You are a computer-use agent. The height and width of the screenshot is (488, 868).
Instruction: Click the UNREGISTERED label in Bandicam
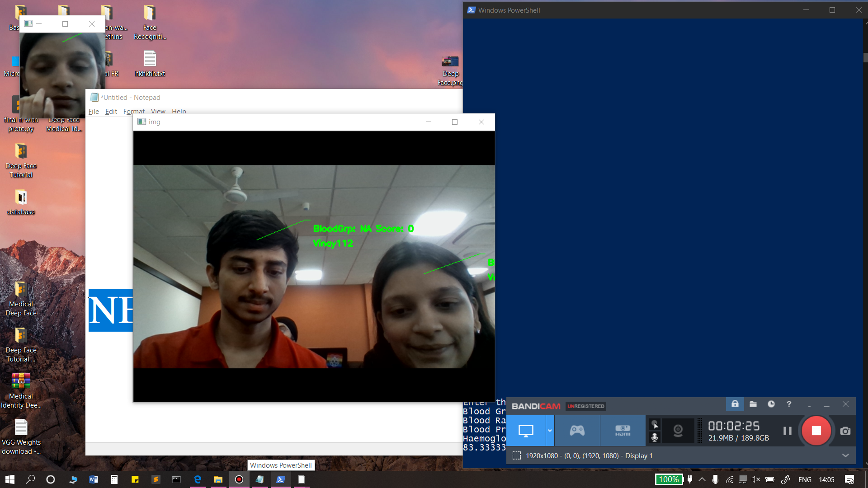click(586, 406)
